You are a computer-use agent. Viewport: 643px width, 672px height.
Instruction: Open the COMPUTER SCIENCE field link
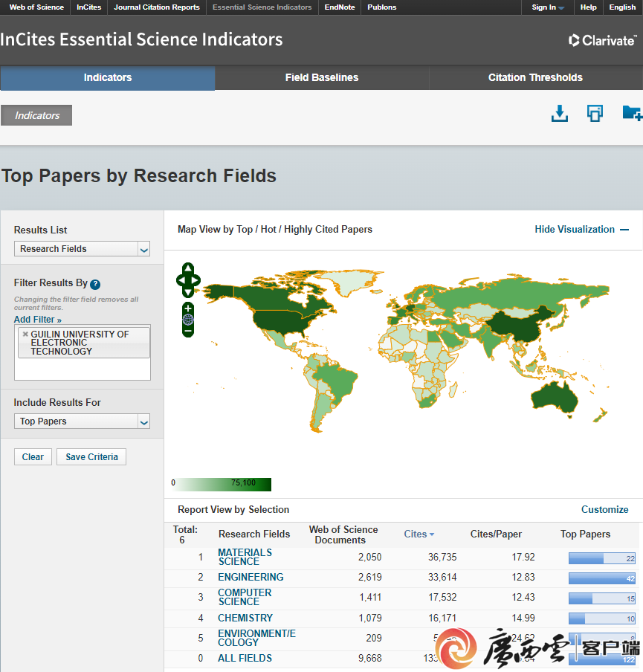[245, 598]
